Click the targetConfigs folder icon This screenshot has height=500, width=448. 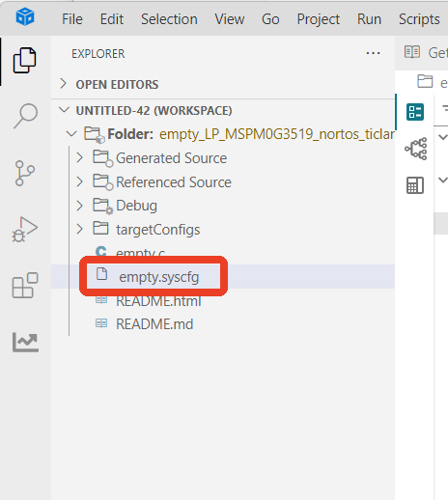[x=100, y=228]
